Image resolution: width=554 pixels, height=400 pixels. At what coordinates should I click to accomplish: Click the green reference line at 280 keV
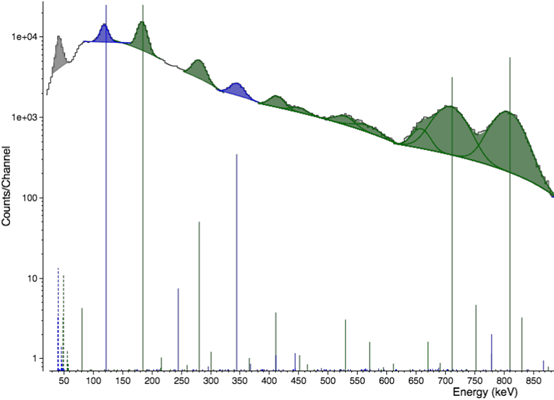click(199, 296)
